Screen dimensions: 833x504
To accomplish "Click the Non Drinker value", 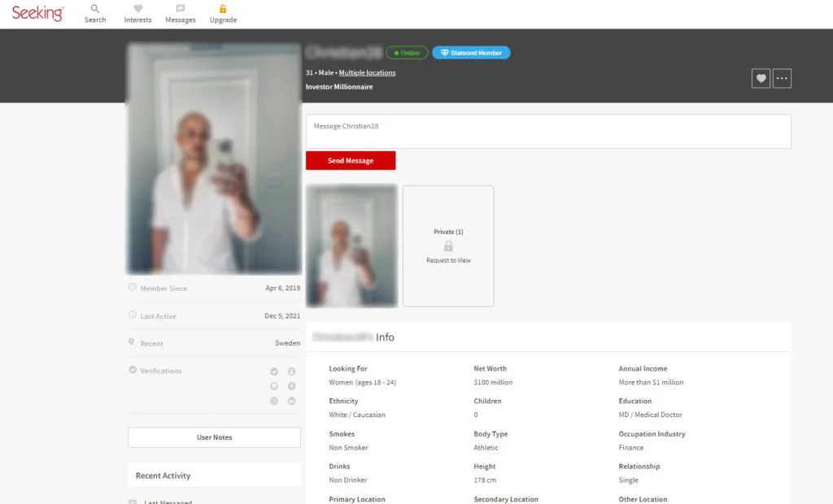I will (348, 480).
